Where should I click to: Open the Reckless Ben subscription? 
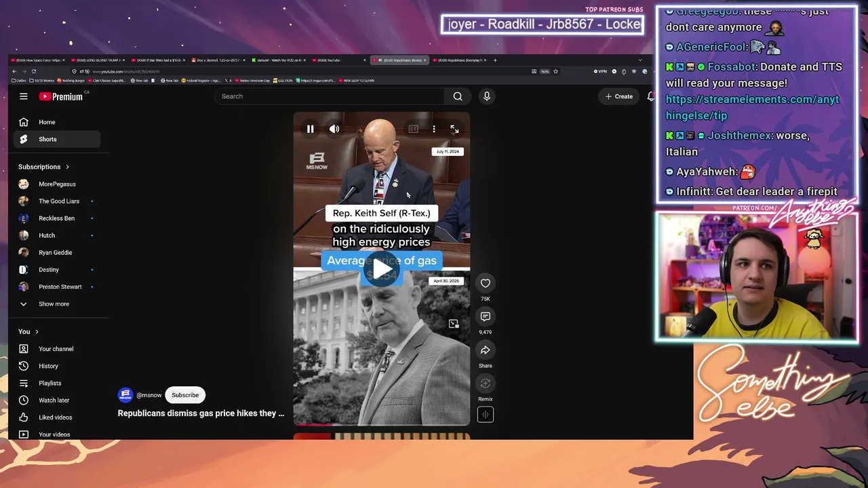click(x=57, y=218)
